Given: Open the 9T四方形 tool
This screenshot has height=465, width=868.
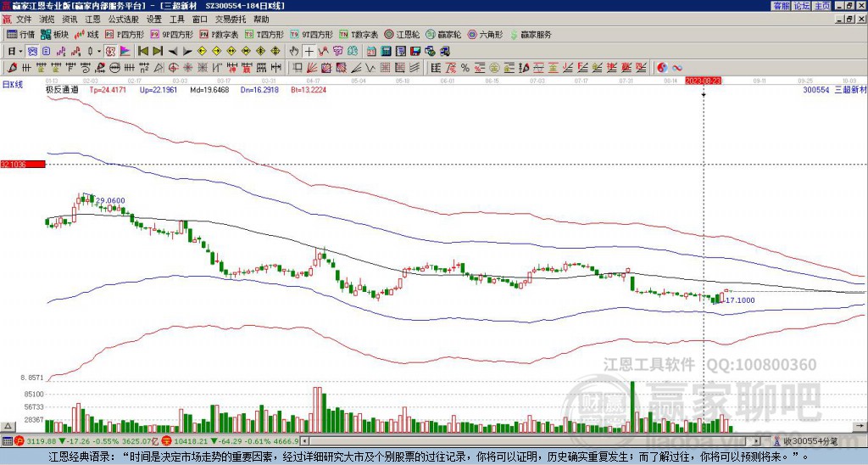Looking at the screenshot, I should coord(312,34).
